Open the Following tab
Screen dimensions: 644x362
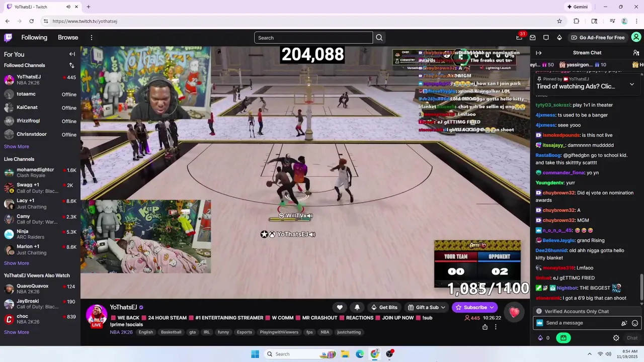coord(34,38)
